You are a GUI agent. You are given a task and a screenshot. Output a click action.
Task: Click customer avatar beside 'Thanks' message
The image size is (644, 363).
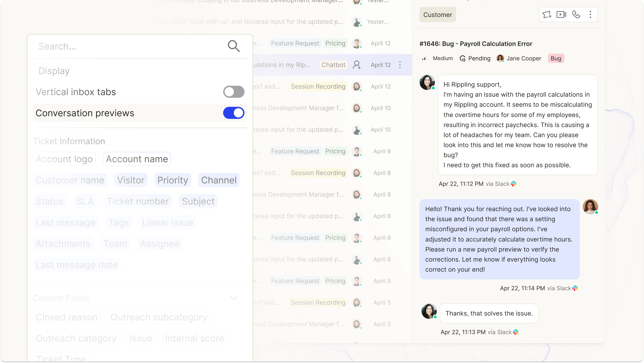pyautogui.click(x=429, y=311)
